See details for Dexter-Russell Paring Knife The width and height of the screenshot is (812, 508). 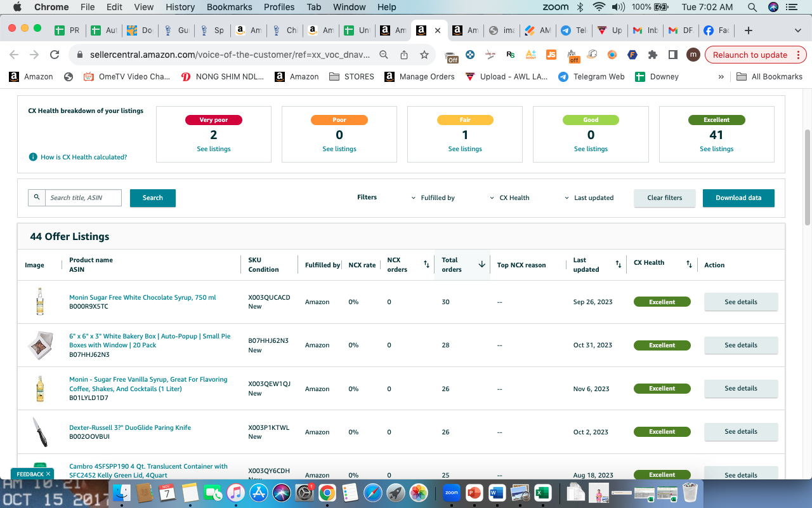click(x=741, y=432)
